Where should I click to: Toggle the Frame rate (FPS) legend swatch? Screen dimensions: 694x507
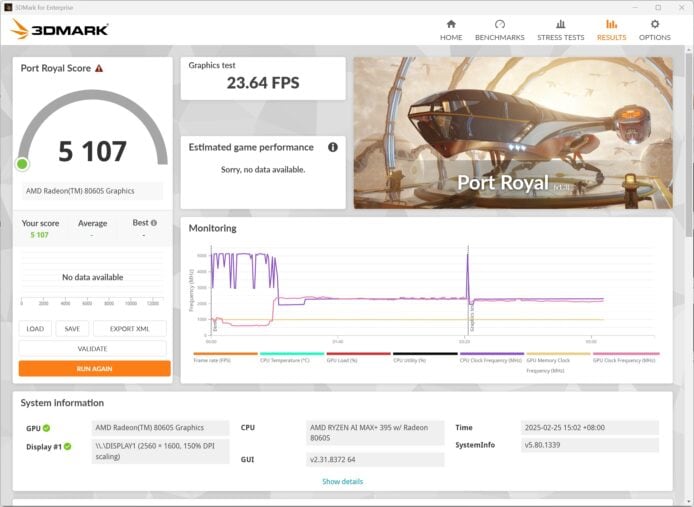(x=225, y=354)
